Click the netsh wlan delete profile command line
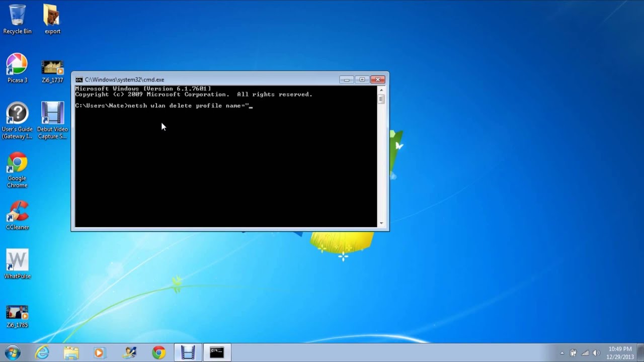 coord(164,106)
